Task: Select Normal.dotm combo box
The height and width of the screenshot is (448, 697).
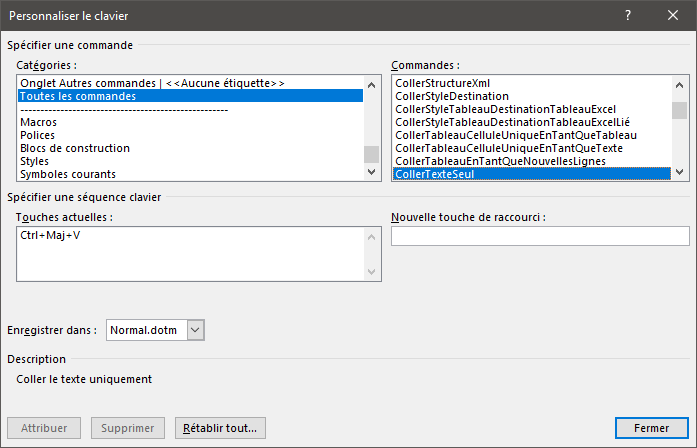Action: click(155, 330)
